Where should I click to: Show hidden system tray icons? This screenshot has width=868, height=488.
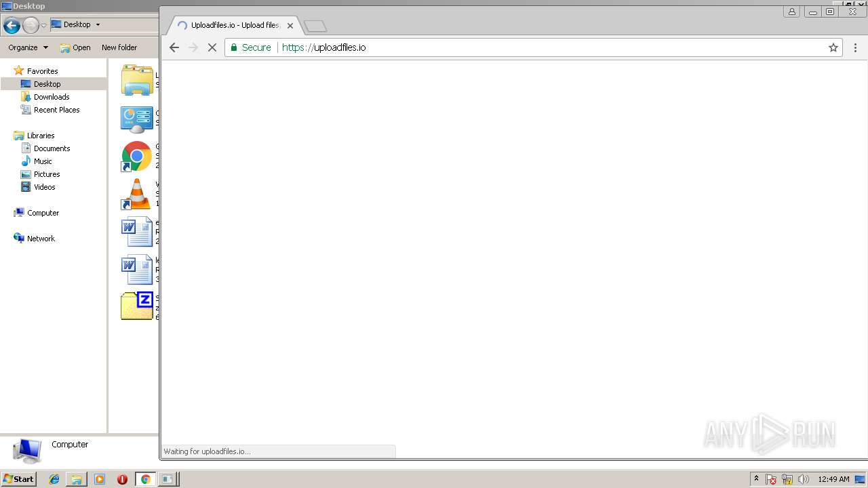[x=757, y=479]
